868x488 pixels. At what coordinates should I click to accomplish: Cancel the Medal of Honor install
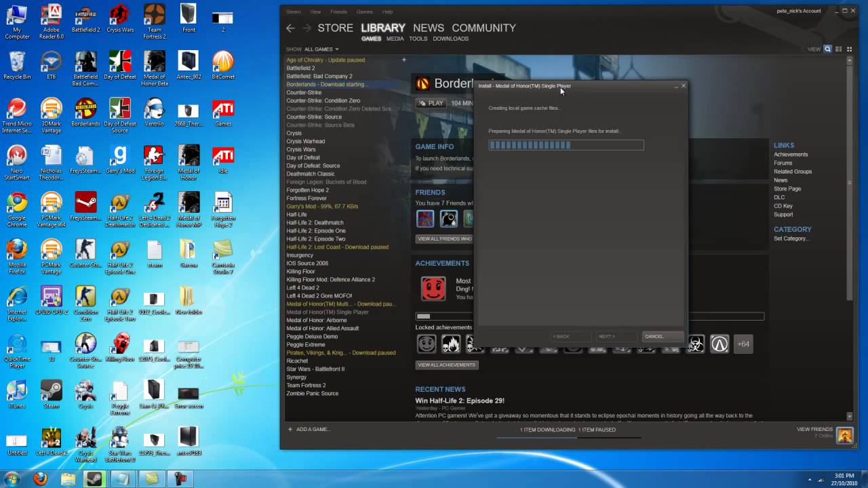pyautogui.click(x=663, y=336)
